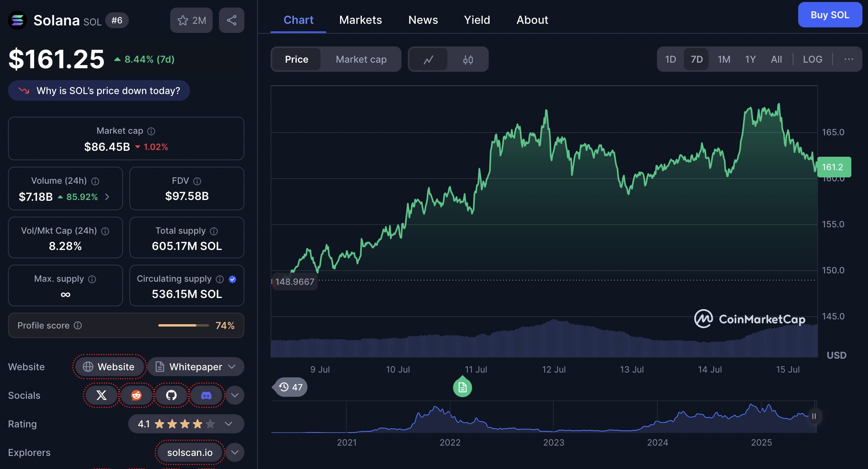Open Solana's Discord social link
Viewport: 868px width, 469px height.
[206, 395]
